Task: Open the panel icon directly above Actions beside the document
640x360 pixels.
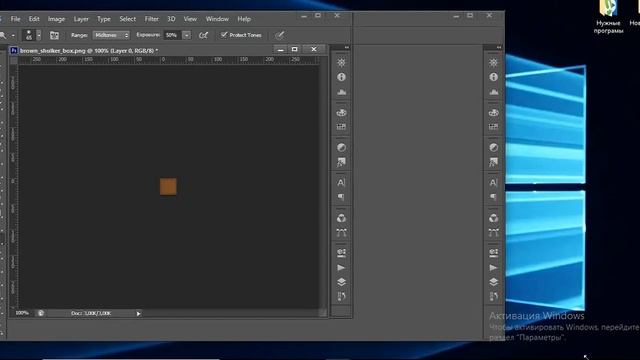Action: click(x=342, y=253)
